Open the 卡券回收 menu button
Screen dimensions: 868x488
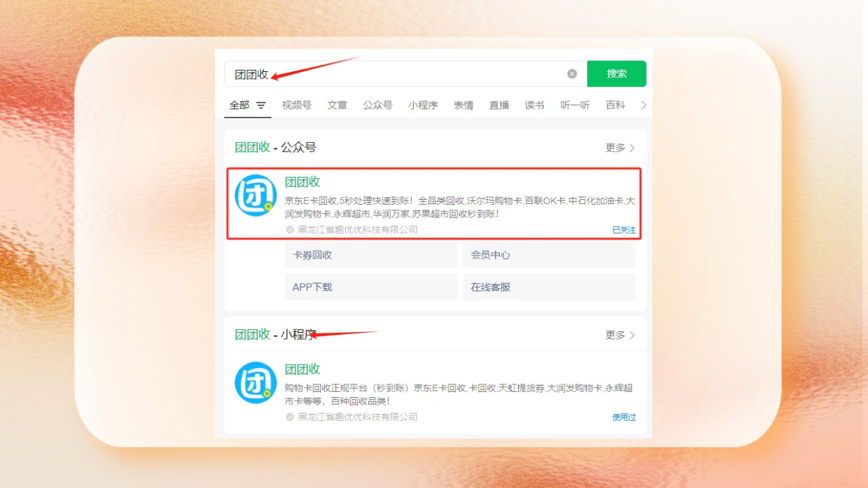pos(371,256)
